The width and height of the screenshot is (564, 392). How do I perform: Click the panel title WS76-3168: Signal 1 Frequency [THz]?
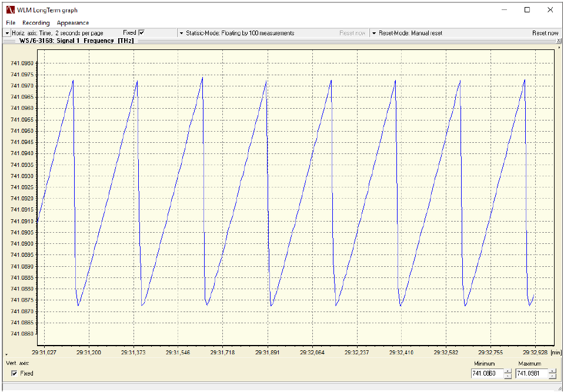click(76, 41)
